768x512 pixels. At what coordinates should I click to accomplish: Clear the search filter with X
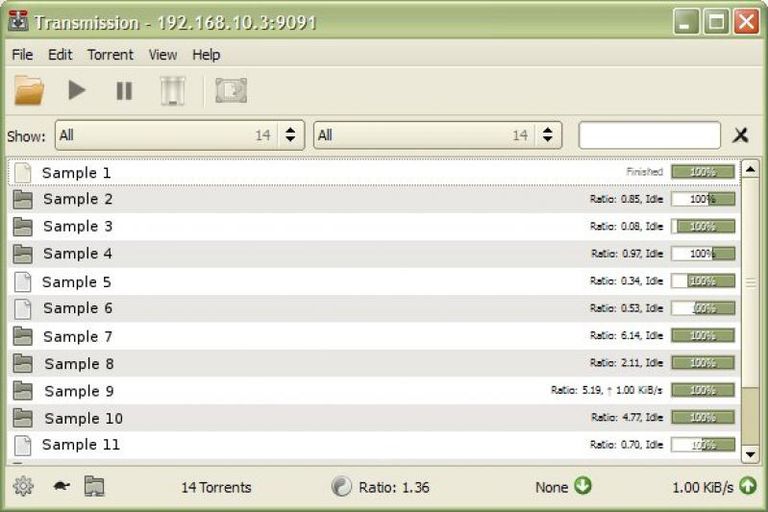pos(740,135)
